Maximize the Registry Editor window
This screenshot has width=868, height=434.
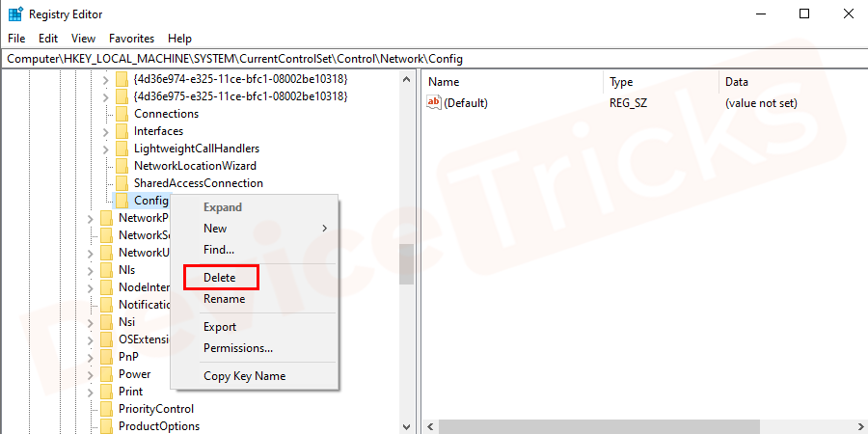[804, 14]
